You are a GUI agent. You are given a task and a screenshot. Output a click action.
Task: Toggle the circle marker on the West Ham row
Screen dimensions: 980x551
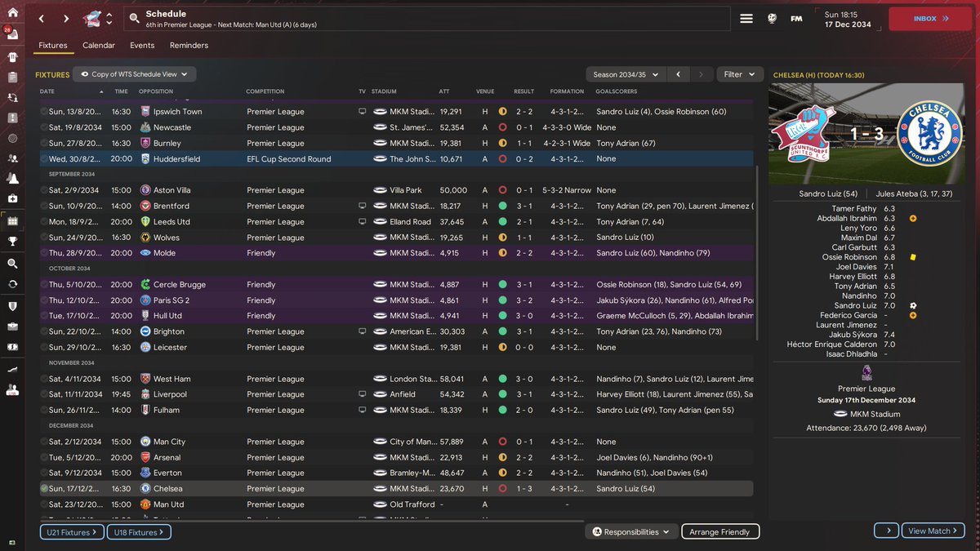pos(44,379)
